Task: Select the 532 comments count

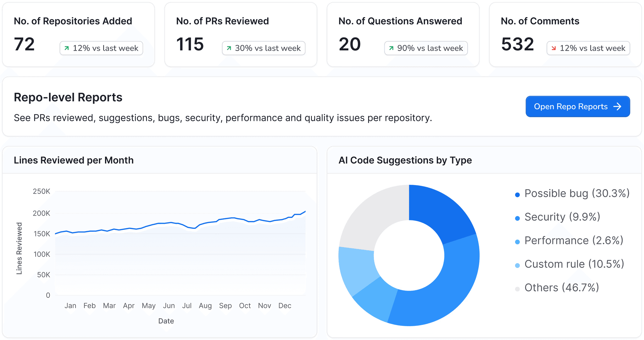Action: [517, 44]
